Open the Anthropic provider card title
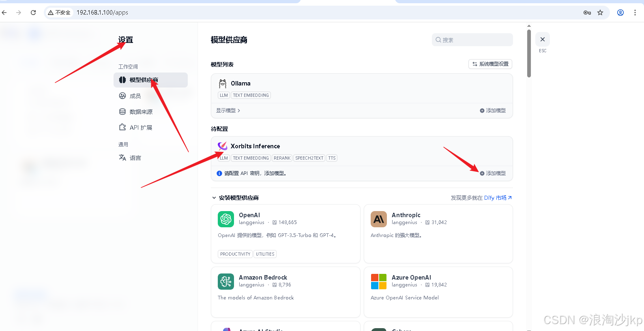 (406, 215)
